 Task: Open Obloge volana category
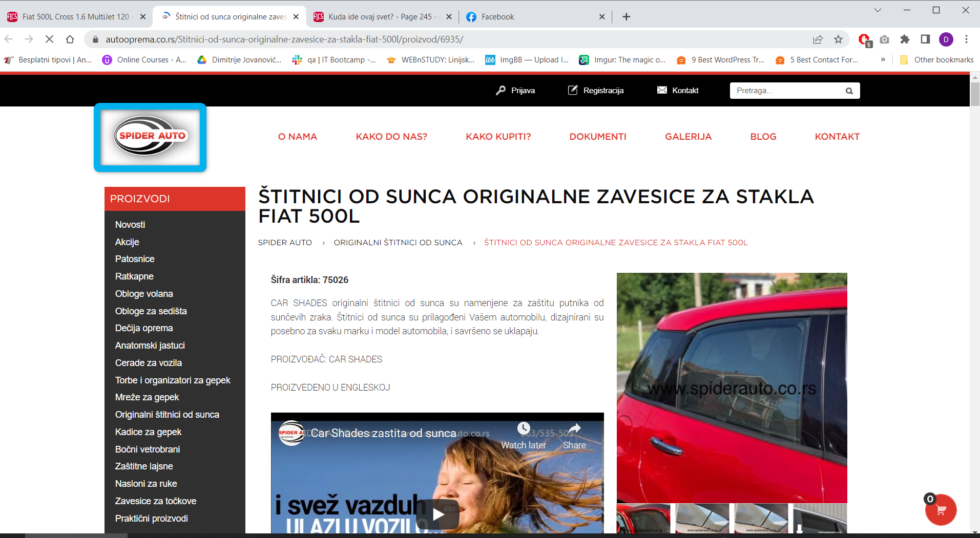(144, 294)
